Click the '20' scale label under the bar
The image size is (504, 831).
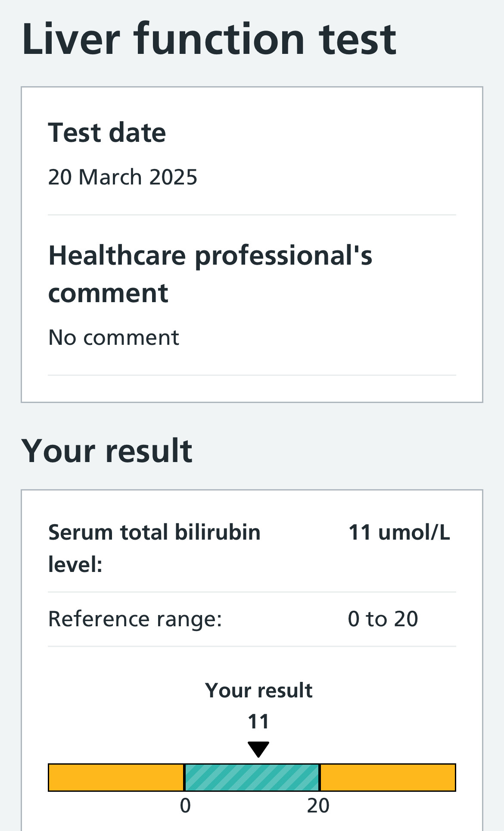(x=318, y=806)
